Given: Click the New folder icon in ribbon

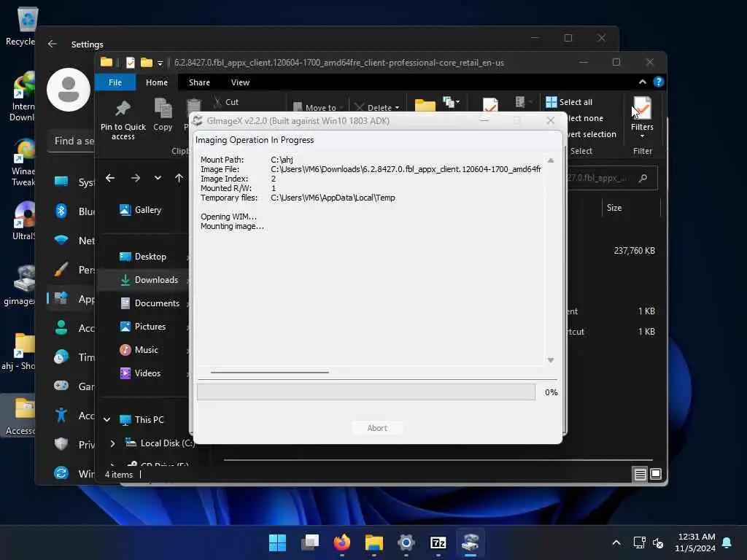Looking at the screenshot, I should [425, 105].
